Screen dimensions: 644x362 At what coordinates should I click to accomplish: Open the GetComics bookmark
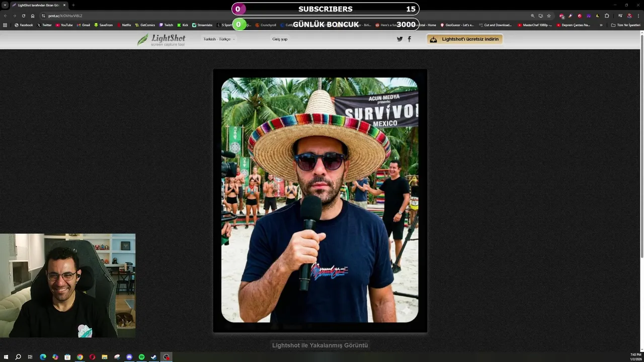(x=145, y=25)
